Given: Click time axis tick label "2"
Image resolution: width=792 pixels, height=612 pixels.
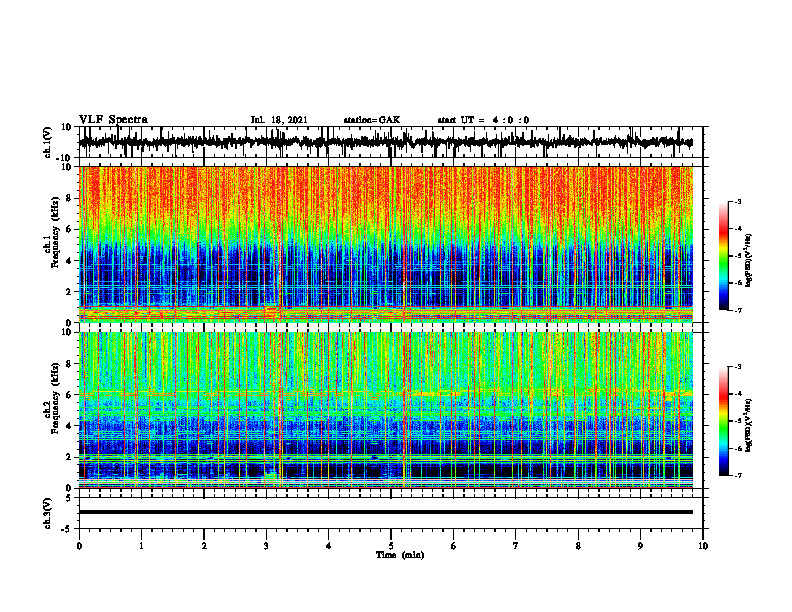Looking at the screenshot, I should [204, 546].
